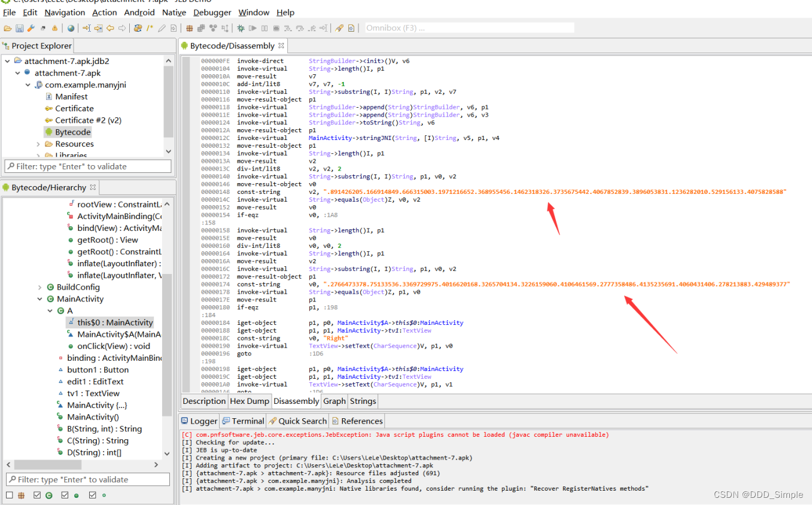Click the follow item arrow box icon
Image resolution: width=812 pixels, height=505 pixels.
(98, 28)
